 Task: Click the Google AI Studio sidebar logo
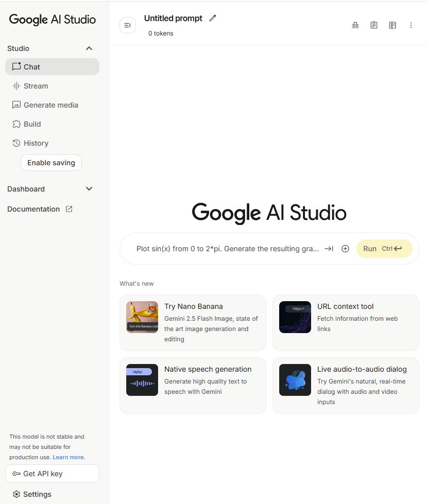point(53,20)
